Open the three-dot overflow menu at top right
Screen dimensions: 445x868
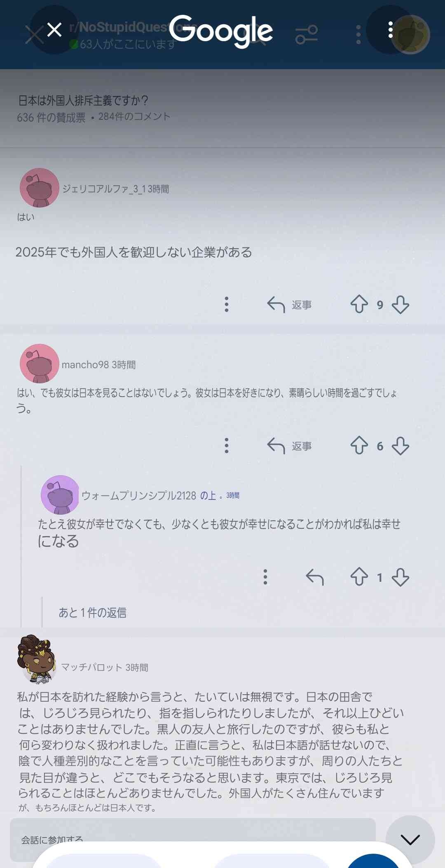390,30
